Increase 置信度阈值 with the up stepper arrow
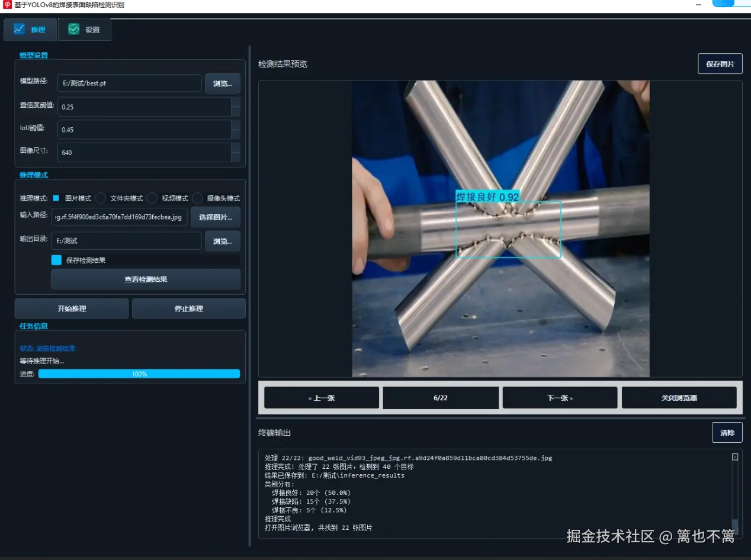Viewport: 751px width, 560px height. 236,102
